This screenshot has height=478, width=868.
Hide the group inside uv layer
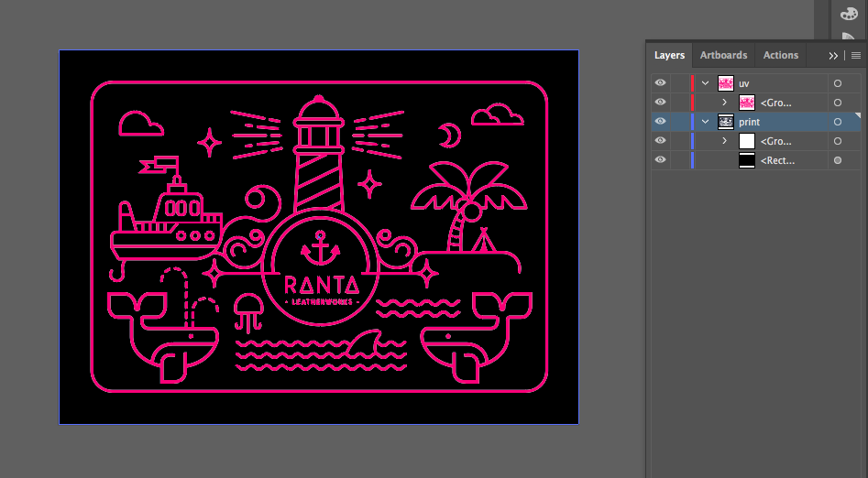[660, 103]
